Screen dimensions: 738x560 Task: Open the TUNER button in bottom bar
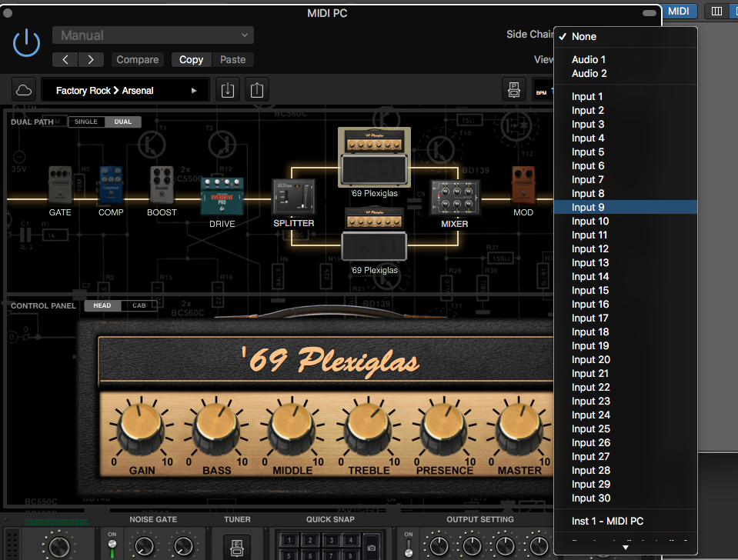[x=237, y=547]
